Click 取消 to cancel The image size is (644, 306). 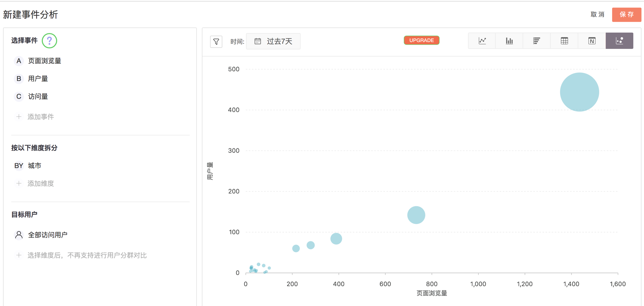point(597,15)
